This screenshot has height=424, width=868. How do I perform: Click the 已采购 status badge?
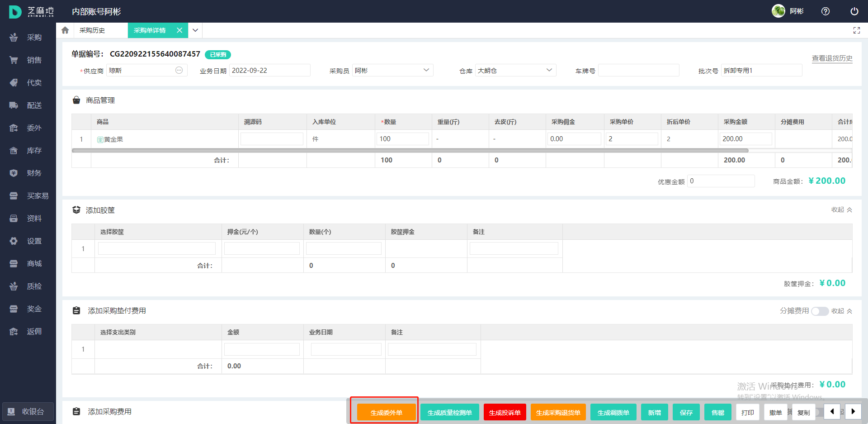pos(218,55)
